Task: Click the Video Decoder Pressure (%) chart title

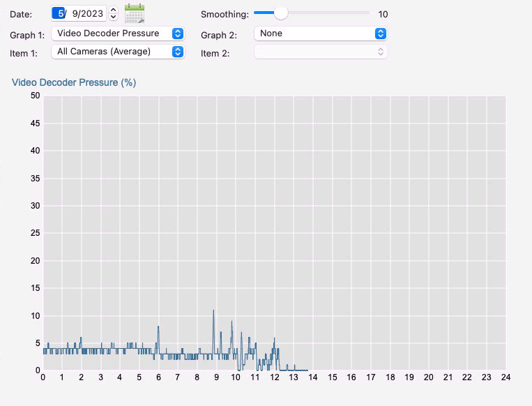Action: pos(74,82)
